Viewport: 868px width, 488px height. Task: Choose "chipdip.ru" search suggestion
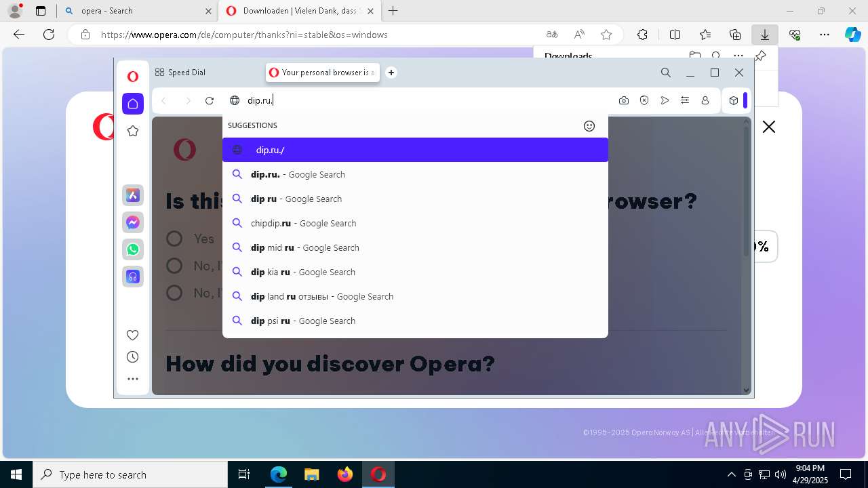click(415, 223)
